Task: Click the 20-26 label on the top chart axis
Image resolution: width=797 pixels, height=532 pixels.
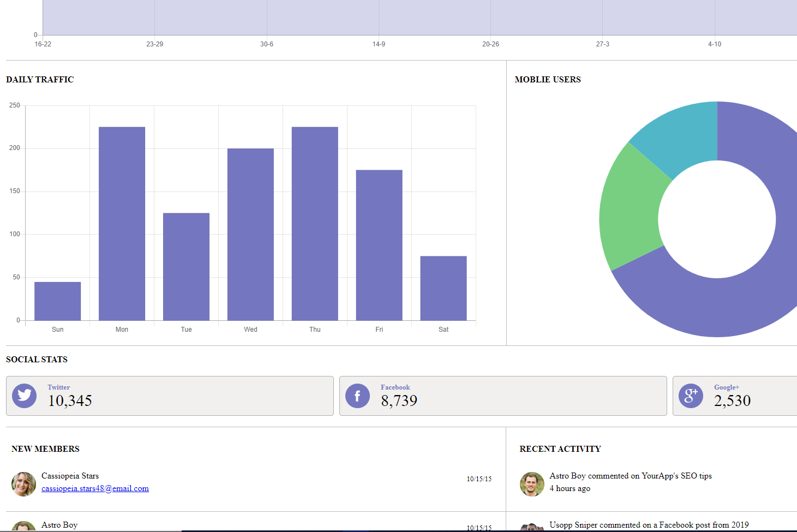Action: point(491,44)
